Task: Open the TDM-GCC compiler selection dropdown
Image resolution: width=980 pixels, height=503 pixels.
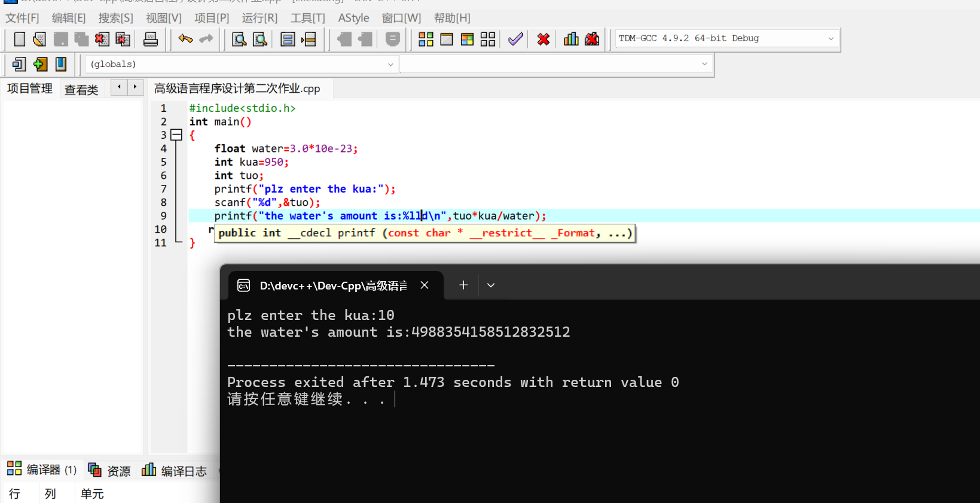Action: point(831,39)
